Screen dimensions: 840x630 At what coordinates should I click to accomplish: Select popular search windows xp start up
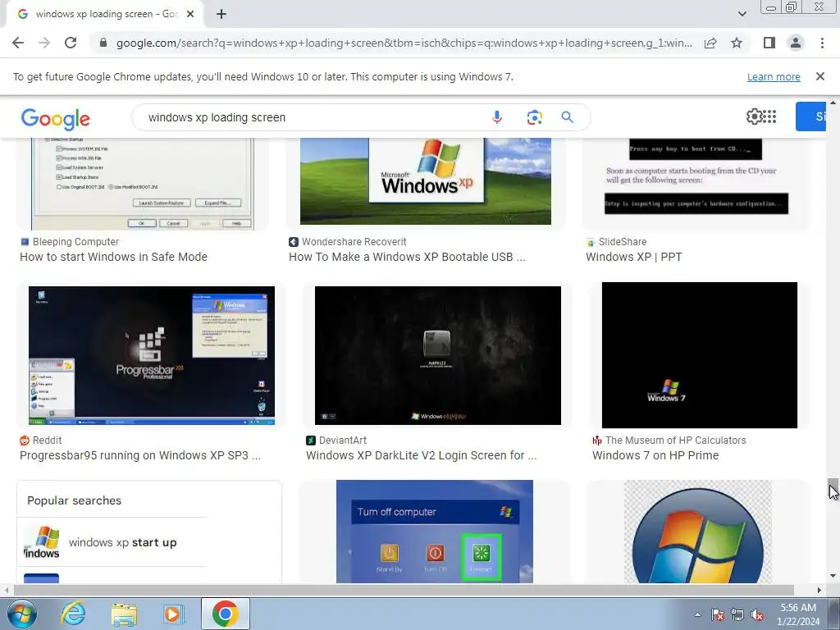(x=112, y=542)
